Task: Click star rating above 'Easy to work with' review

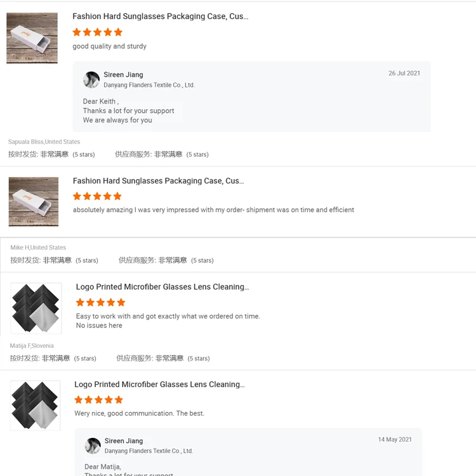Action: [100, 303]
